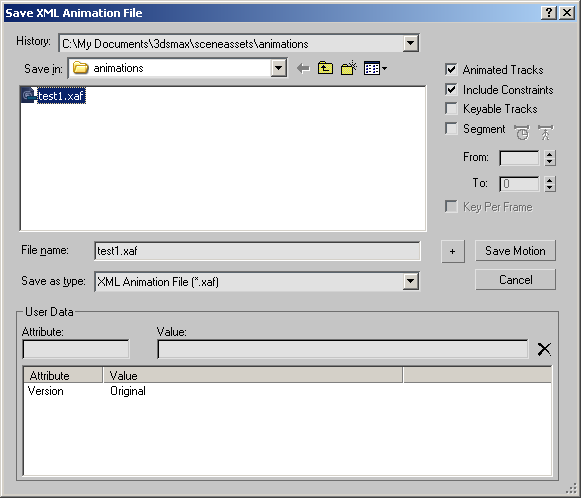Click the help question mark button
The image size is (581, 498).
click(x=549, y=13)
